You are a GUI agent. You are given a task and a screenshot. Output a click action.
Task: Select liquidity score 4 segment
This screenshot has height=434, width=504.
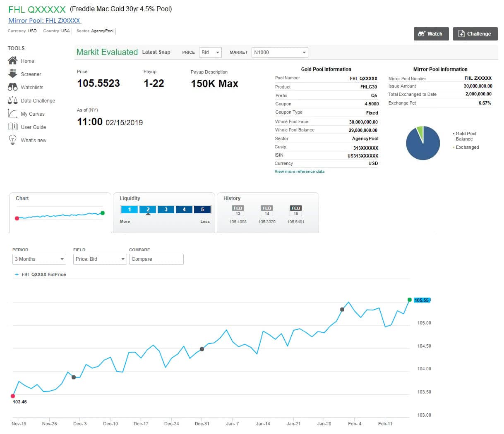(184, 210)
